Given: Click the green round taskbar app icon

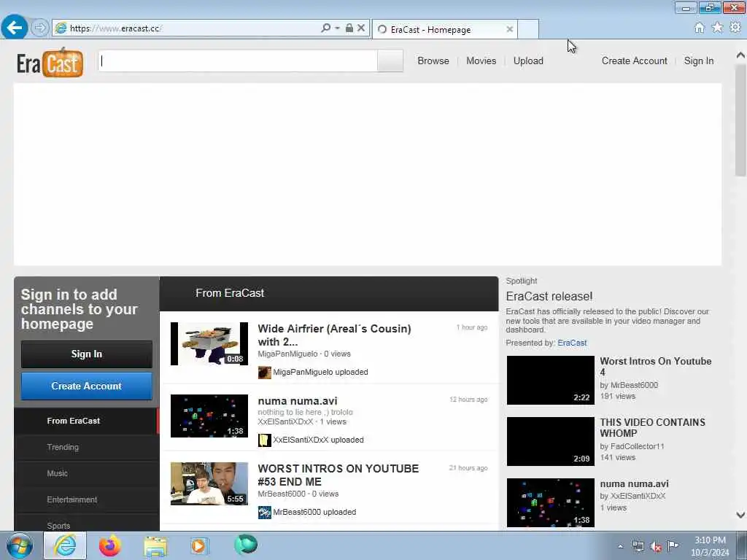Looking at the screenshot, I should pyautogui.click(x=246, y=545).
